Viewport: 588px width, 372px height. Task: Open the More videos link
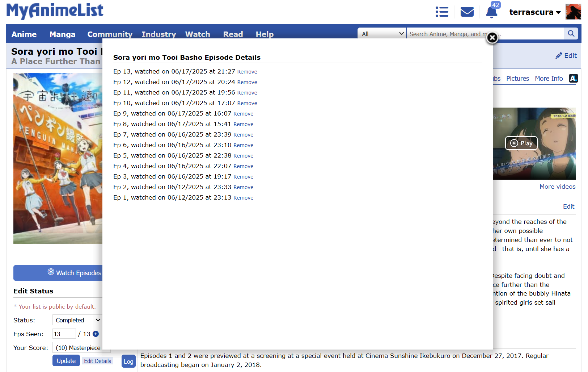pyautogui.click(x=557, y=187)
